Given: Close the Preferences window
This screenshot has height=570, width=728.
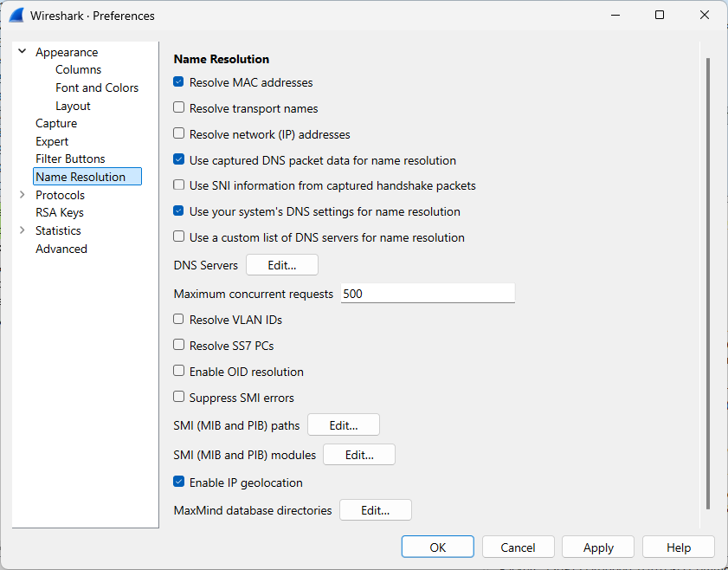Looking at the screenshot, I should click(705, 15).
